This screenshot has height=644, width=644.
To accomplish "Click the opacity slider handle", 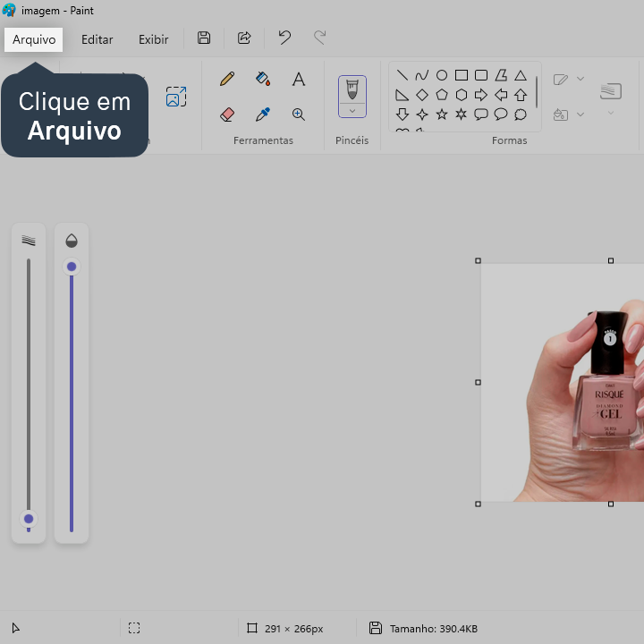I will pos(72,267).
